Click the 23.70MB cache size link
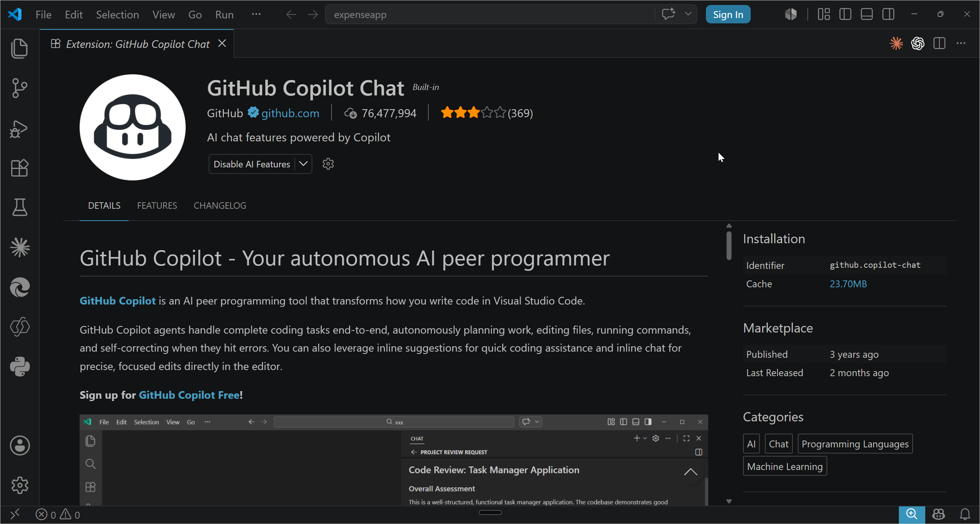 pyautogui.click(x=848, y=284)
